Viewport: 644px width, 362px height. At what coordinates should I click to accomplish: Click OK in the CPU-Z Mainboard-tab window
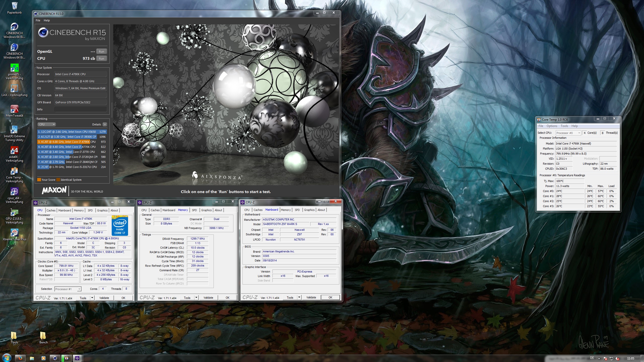[x=330, y=297]
